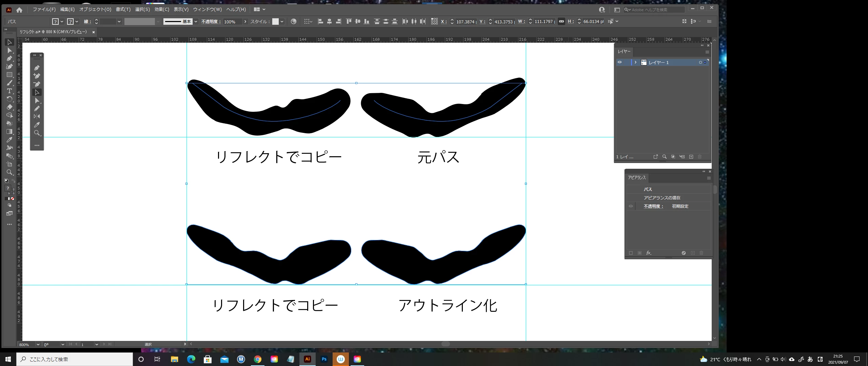Image resolution: width=868 pixels, height=366 pixels.
Task: Open the zoom level dropdown at 800%
Action: tap(38, 344)
